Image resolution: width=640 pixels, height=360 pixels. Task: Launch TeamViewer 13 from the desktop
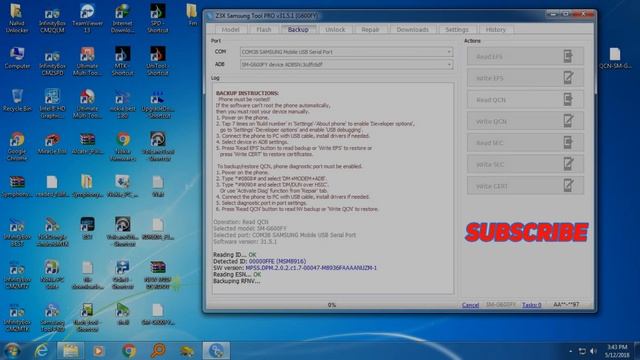(87, 18)
